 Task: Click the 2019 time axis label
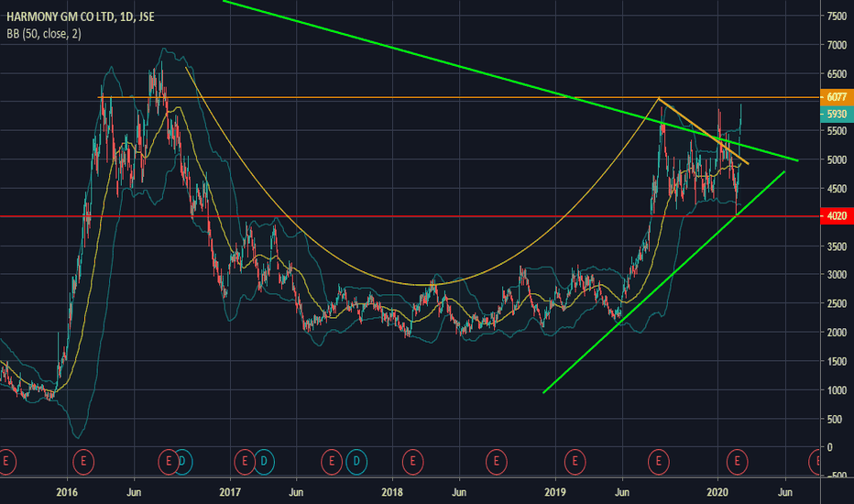(555, 493)
